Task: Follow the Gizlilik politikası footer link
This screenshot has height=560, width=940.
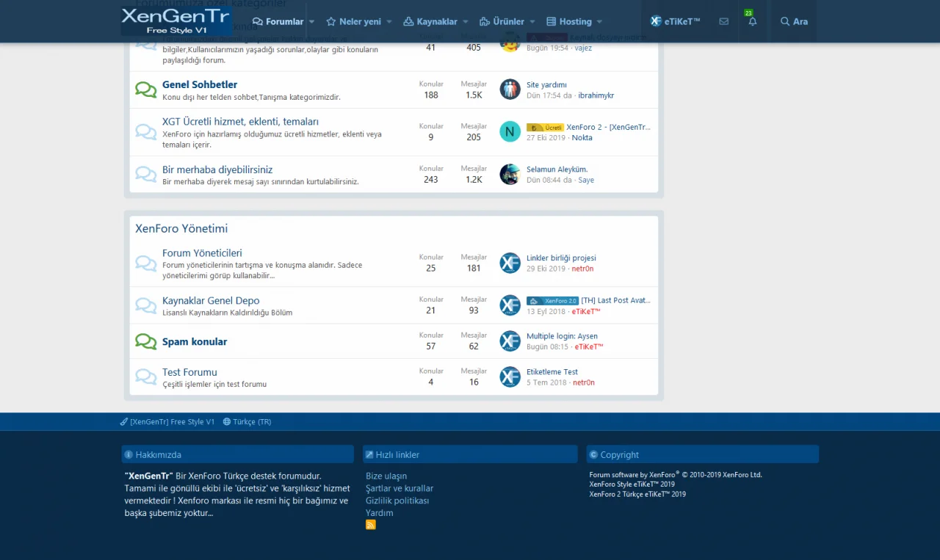Action: coord(397,501)
